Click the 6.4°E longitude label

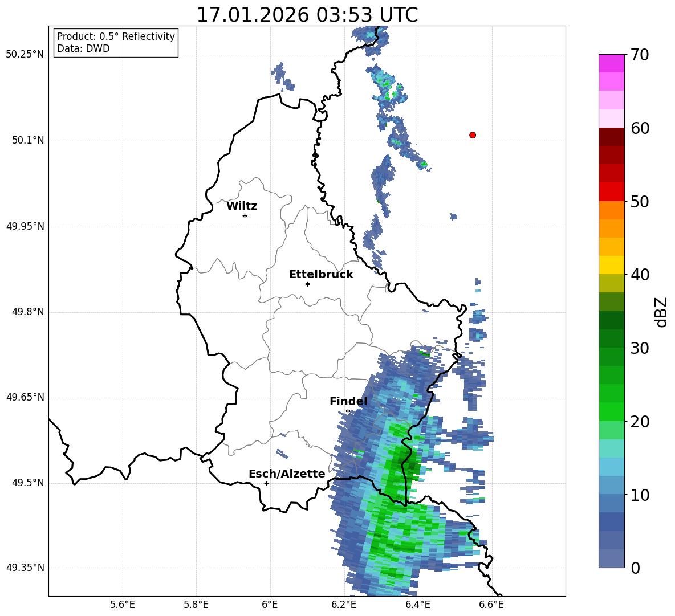pyautogui.click(x=417, y=605)
